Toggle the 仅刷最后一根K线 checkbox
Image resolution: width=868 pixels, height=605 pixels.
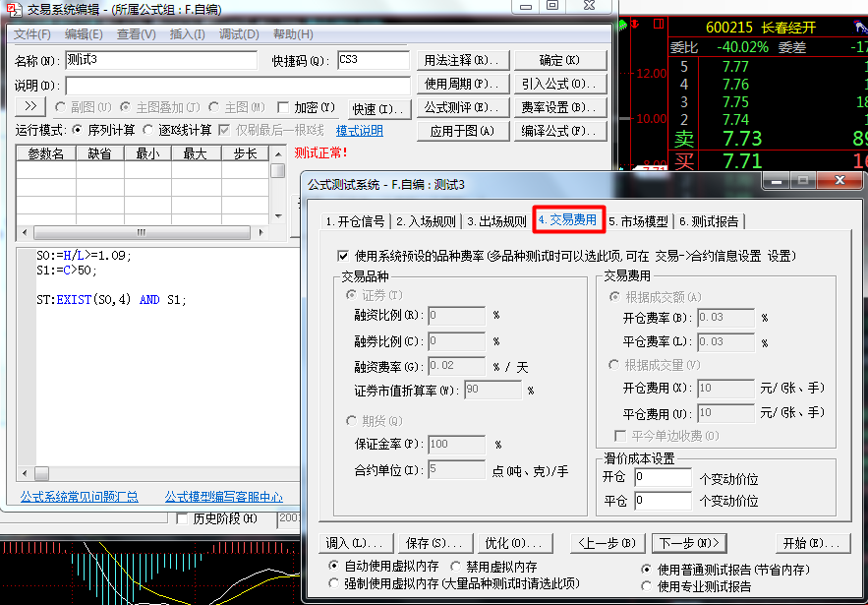(x=224, y=130)
